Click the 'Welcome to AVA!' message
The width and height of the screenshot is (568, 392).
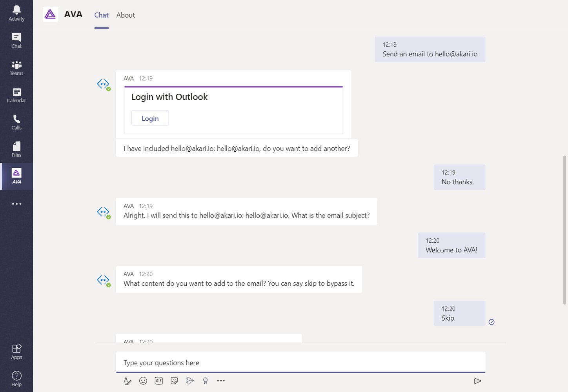point(451,245)
